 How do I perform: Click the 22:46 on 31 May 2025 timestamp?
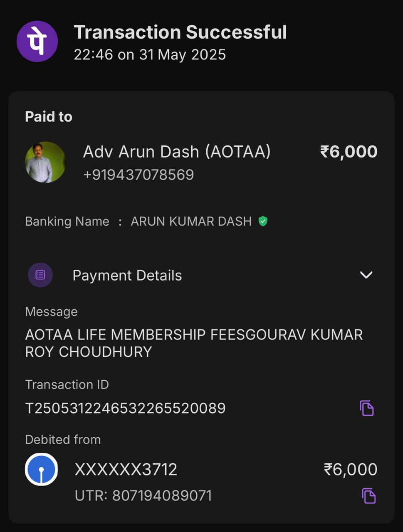tap(150, 54)
